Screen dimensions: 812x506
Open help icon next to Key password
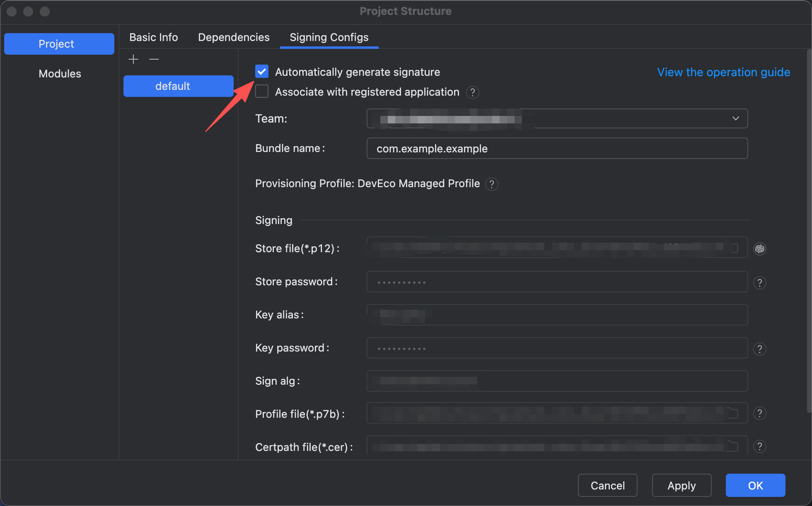click(x=759, y=349)
